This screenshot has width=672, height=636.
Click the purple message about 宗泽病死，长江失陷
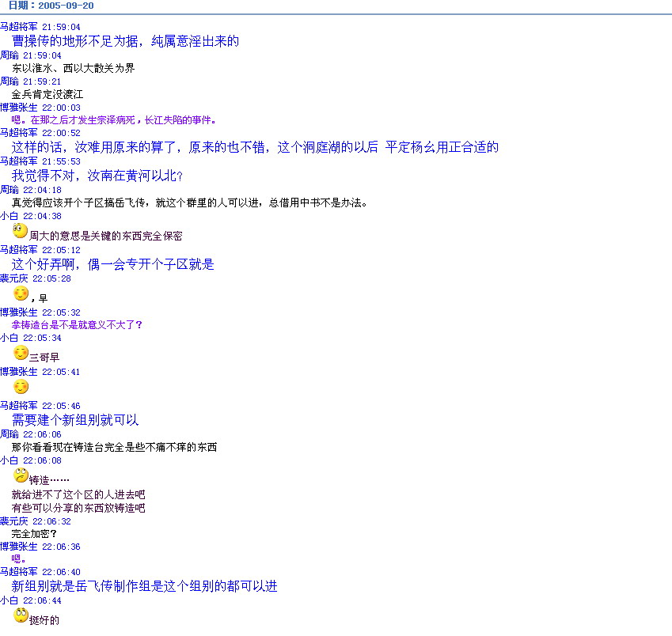tap(113, 120)
